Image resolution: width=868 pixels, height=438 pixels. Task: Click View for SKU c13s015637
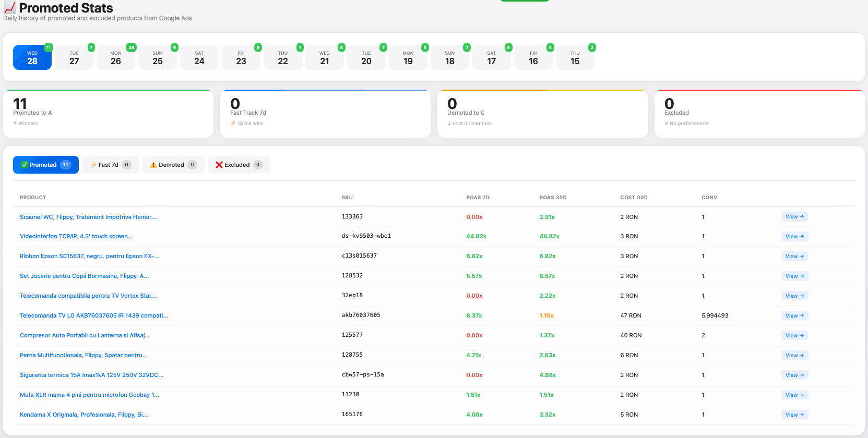click(x=794, y=256)
